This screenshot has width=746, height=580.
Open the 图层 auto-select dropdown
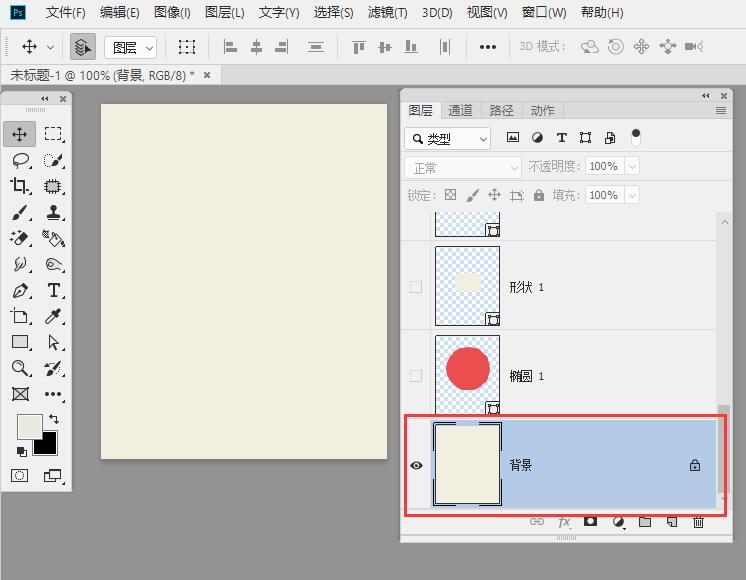tap(130, 47)
